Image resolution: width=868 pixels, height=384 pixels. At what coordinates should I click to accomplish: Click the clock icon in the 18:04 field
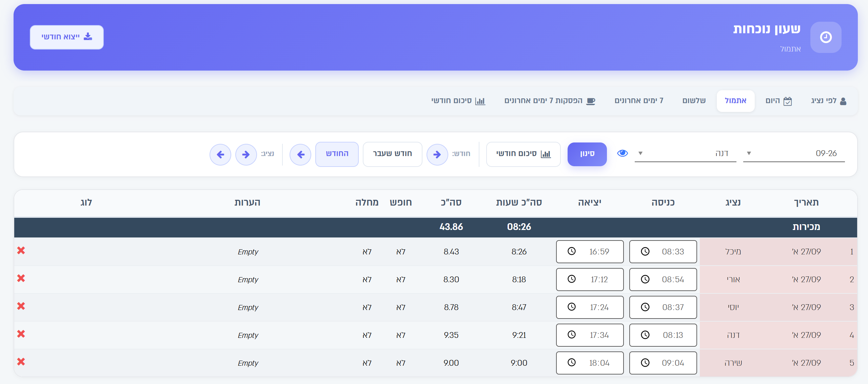[572, 363]
